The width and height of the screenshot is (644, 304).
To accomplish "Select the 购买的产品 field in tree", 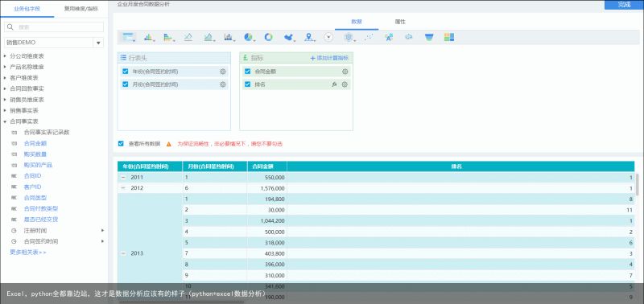I will coord(38,165).
